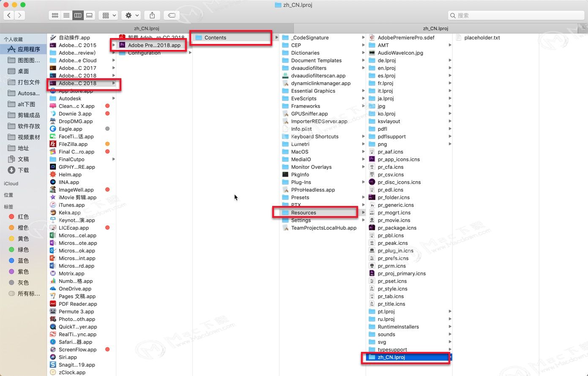Open 应用程序 in the sidebar
The width and height of the screenshot is (588, 376).
click(23, 49)
